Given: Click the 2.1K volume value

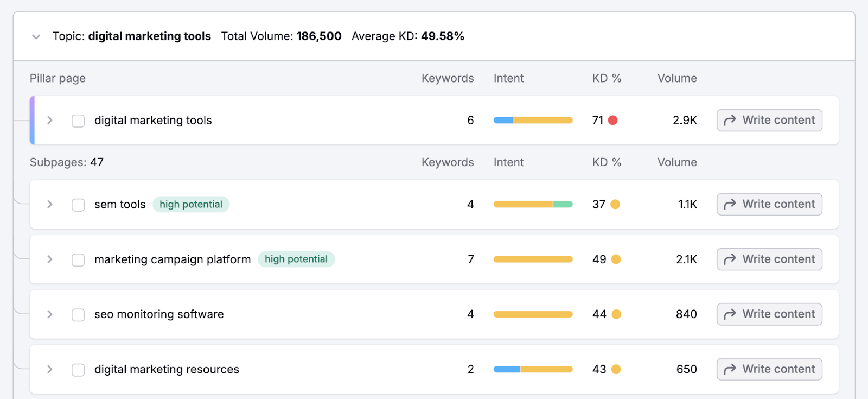Looking at the screenshot, I should [686, 259].
